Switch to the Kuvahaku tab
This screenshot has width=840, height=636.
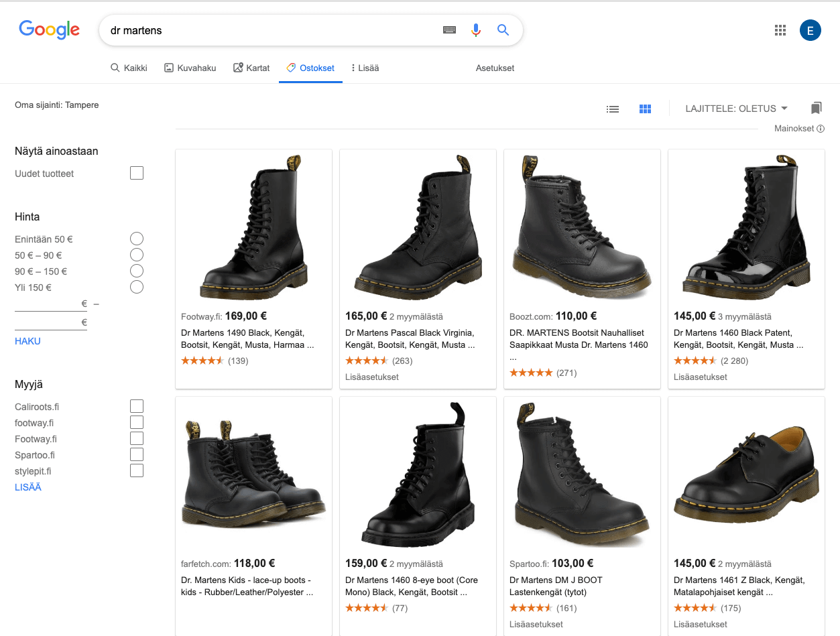pyautogui.click(x=190, y=68)
